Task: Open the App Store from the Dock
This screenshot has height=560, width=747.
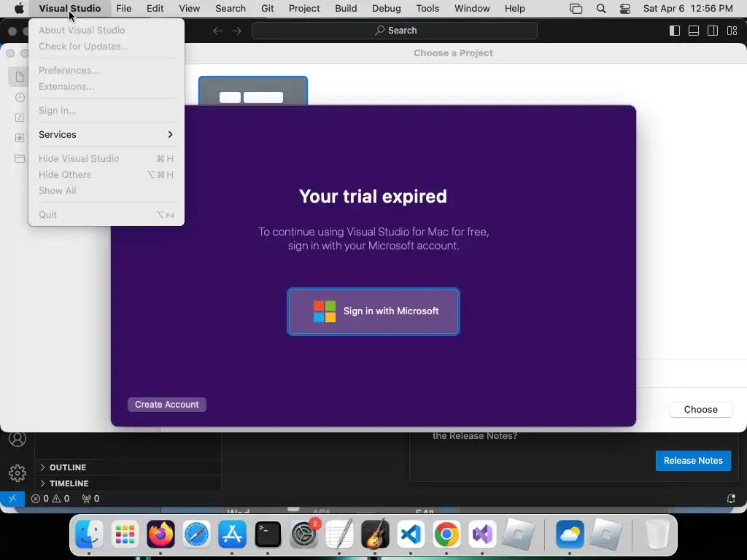Action: 232,534
